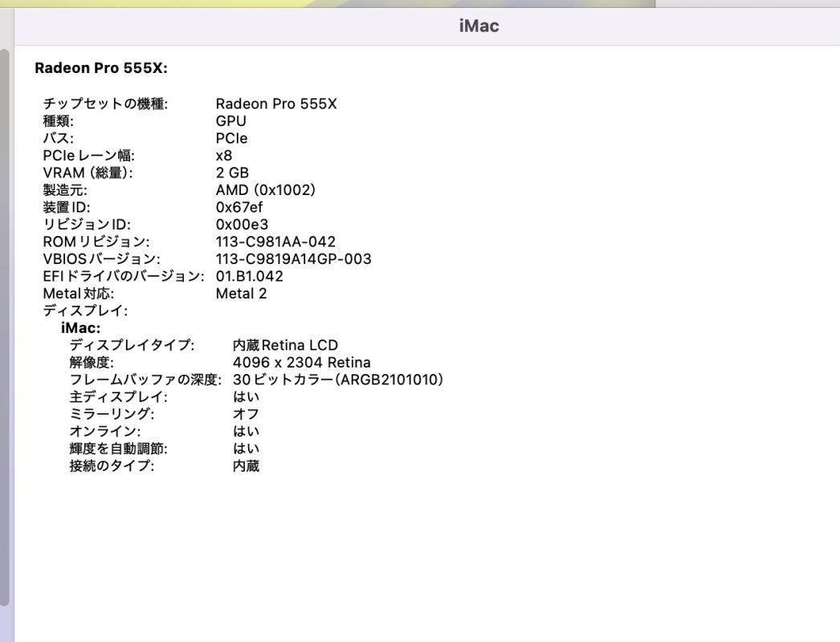The height and width of the screenshot is (642, 840).
Task: Click the ディスプレイタイプ label
Action: tap(133, 345)
